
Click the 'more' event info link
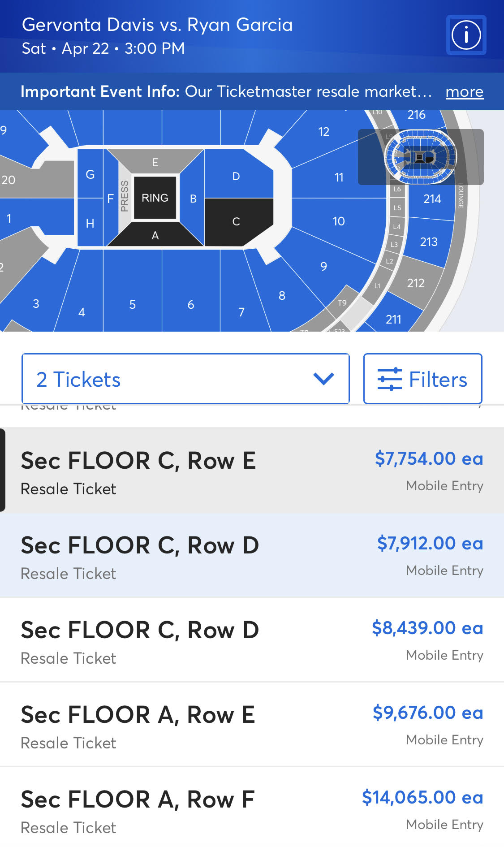(x=464, y=91)
